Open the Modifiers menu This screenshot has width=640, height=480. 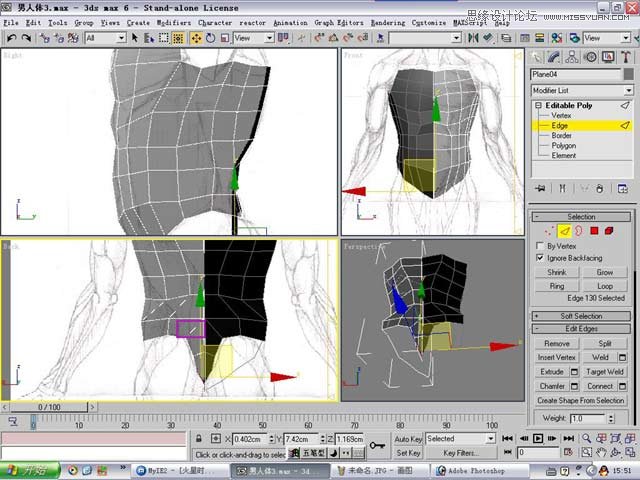[174, 22]
